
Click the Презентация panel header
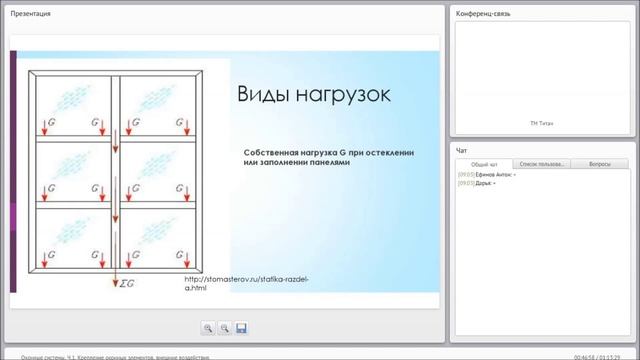click(x=31, y=13)
